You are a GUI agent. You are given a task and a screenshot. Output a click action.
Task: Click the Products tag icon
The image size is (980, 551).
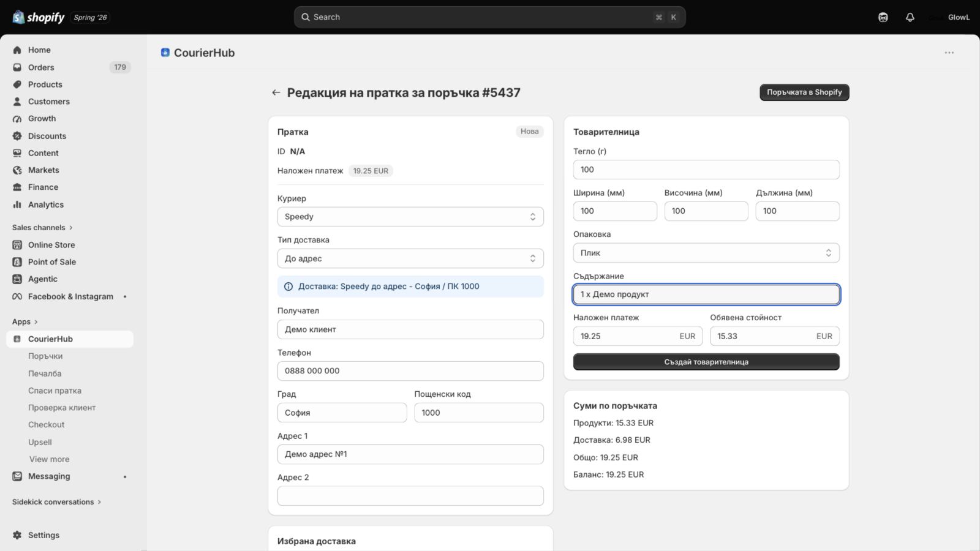(x=17, y=84)
